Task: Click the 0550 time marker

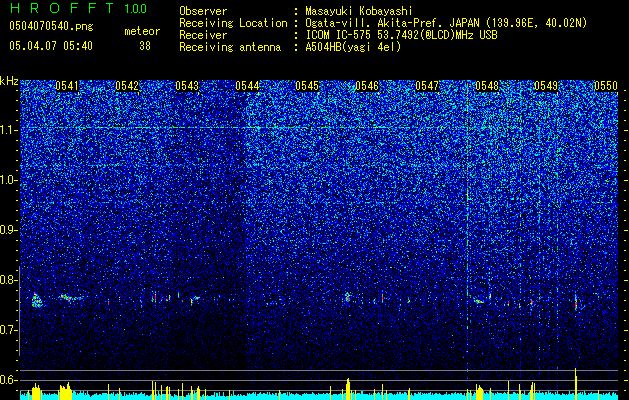Action: tap(606, 86)
